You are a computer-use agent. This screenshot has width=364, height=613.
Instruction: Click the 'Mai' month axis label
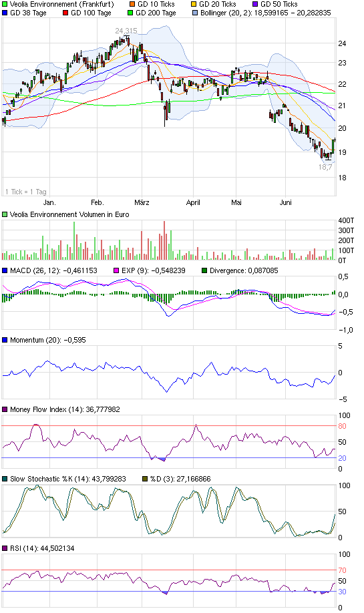[236, 202]
